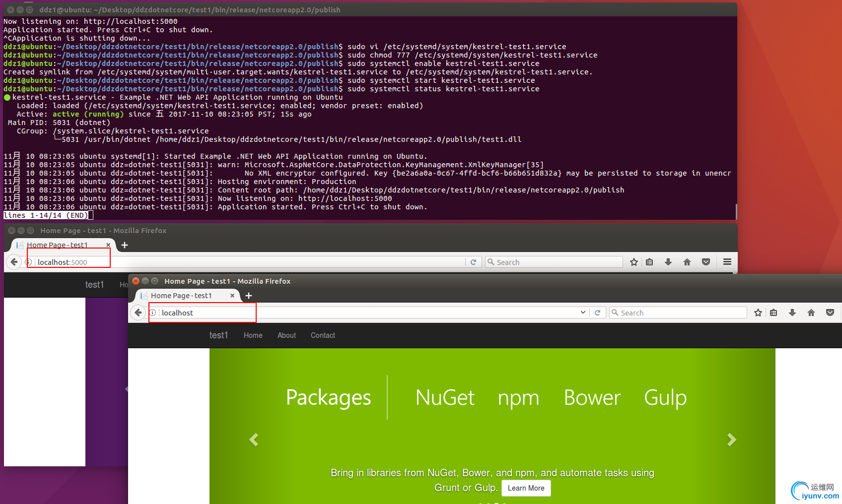The height and width of the screenshot is (504, 842).
Task: Click the site info icon beside localhost:5000
Action: pyautogui.click(x=29, y=262)
